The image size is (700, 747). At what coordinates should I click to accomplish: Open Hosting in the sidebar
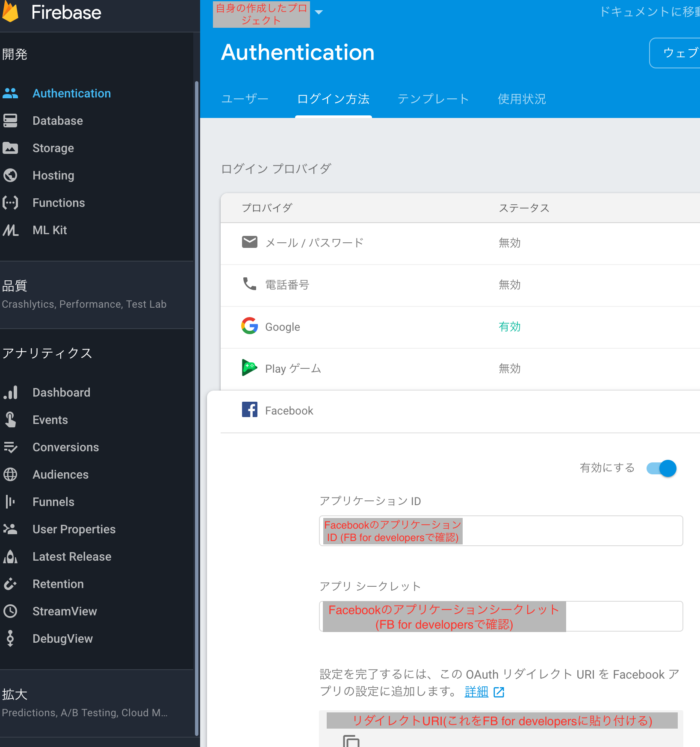tap(53, 175)
